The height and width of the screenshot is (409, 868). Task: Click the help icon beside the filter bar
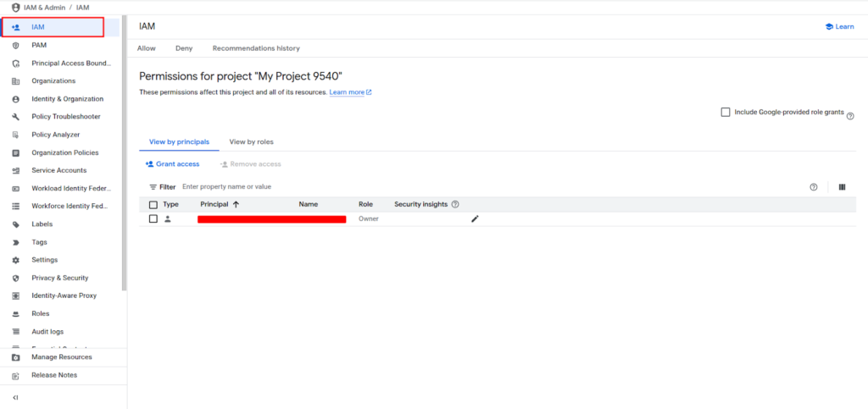click(x=813, y=187)
